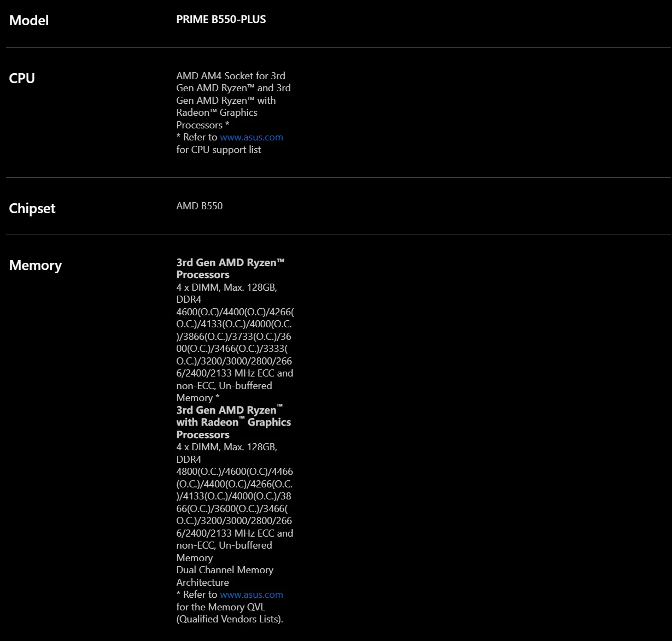Click the CPU row heading
Screen dimensions: 672x641
click(x=22, y=79)
